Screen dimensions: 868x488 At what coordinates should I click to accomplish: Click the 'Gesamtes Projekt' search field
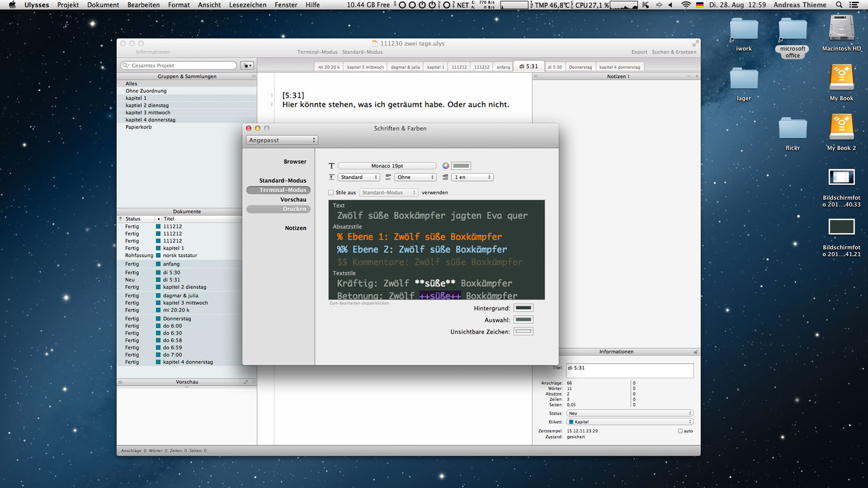tap(179, 65)
